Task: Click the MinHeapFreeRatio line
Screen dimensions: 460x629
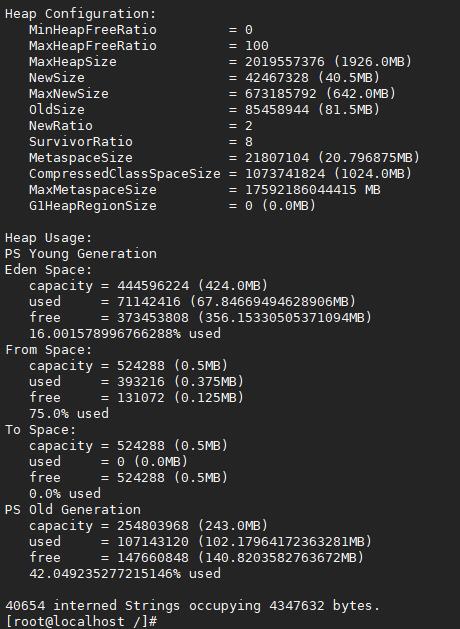Action: [x=141, y=30]
